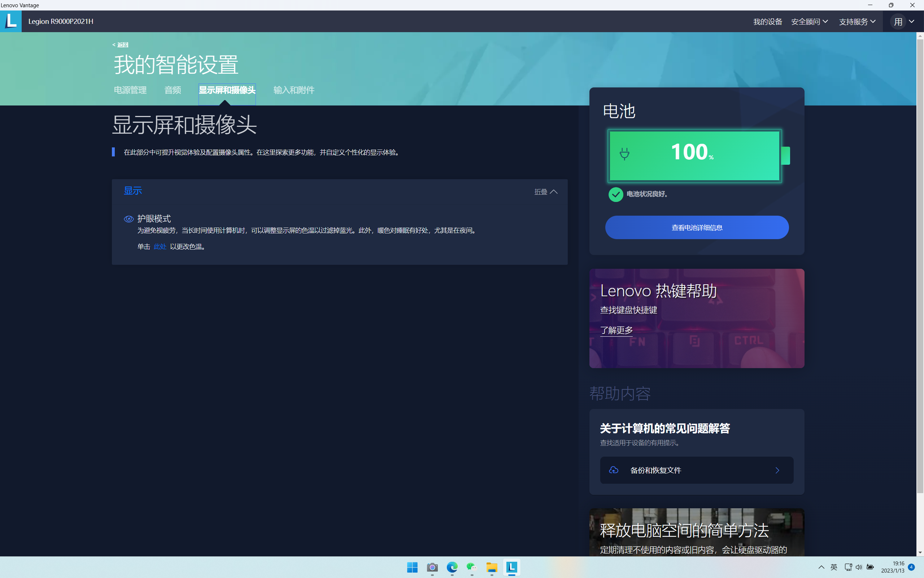Open 备份和恢复文件 chevron arrow
Viewport: 924px width, 578px height.
777,470
